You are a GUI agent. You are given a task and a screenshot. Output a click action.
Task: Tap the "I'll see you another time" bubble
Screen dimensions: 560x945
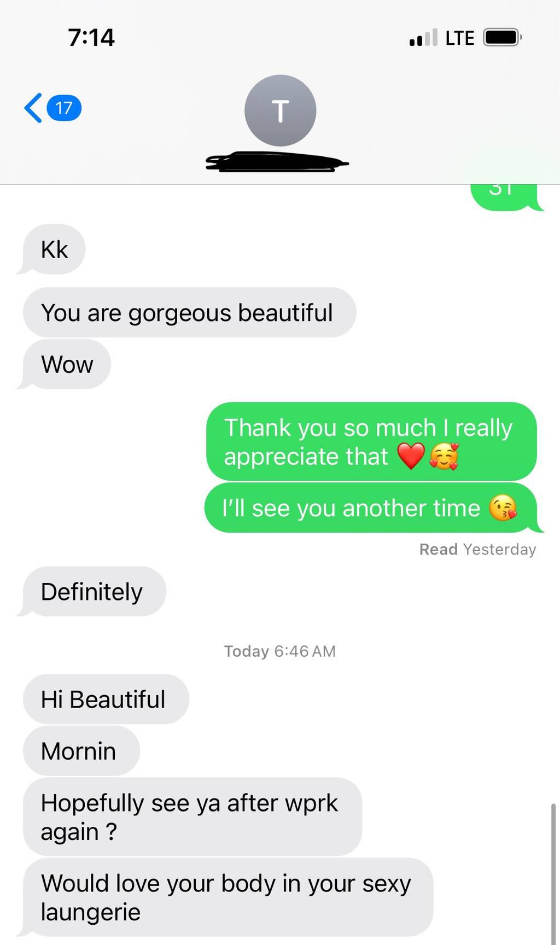click(x=370, y=508)
